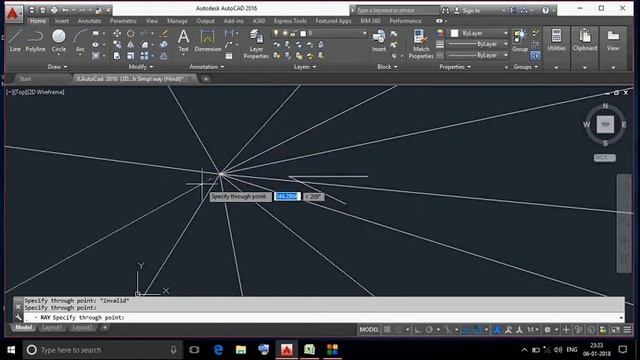
Task: Click the Annotation Monitor plus icon
Action: (566, 329)
